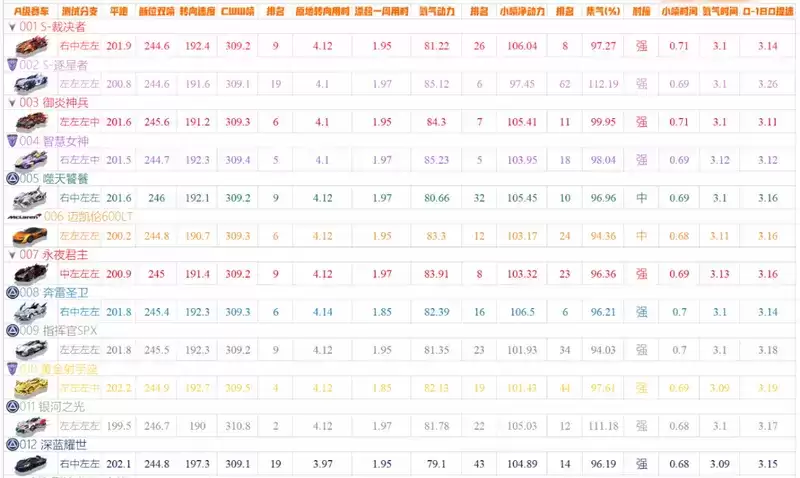Viewport: 800px width, 478px height.
Task: Click the shield badge beside 010 黄金射手座
Action: coord(11,368)
